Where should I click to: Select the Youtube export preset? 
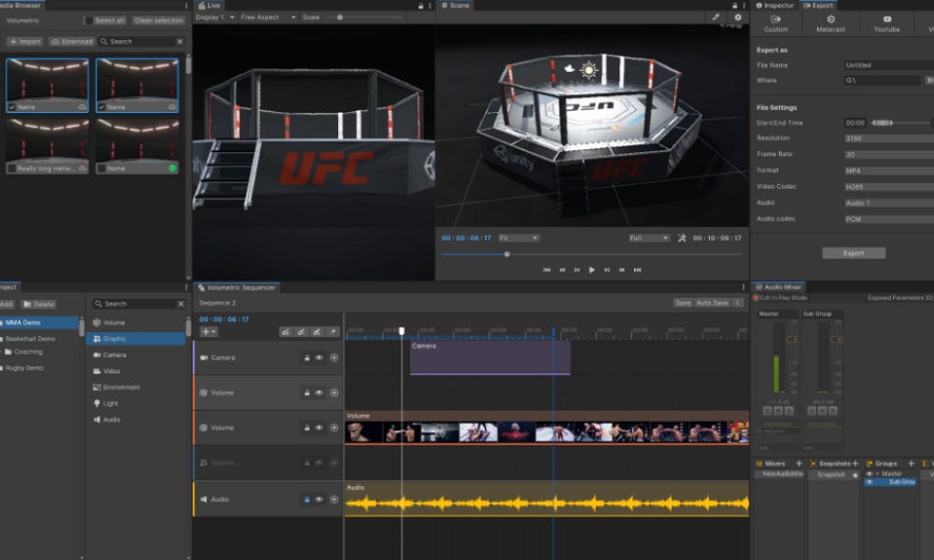[887, 24]
